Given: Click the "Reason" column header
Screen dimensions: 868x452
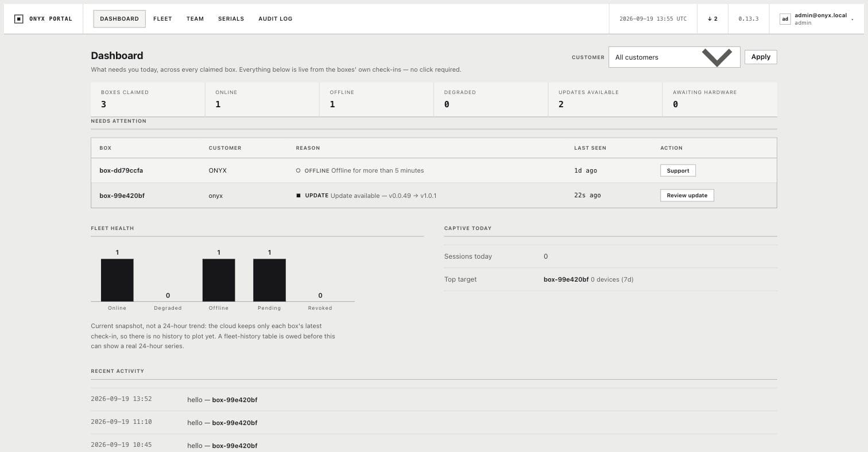Looking at the screenshot, I should [308, 148].
